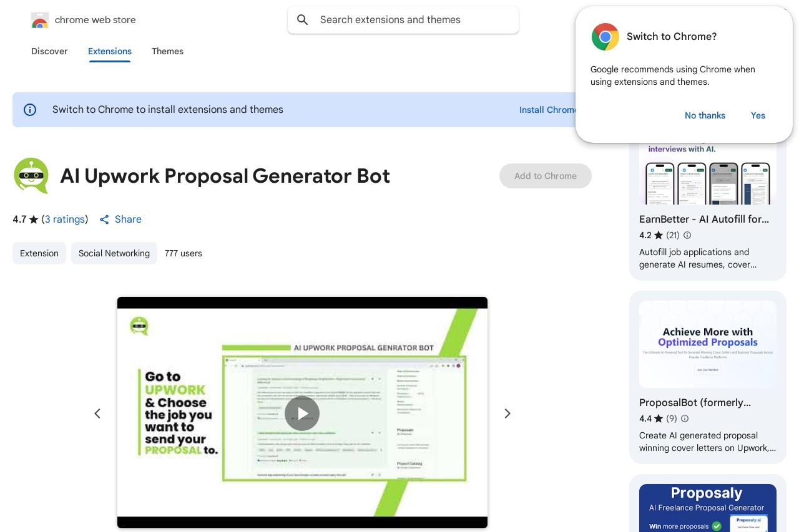
Task: Switch to the Themes tab
Action: point(167,51)
